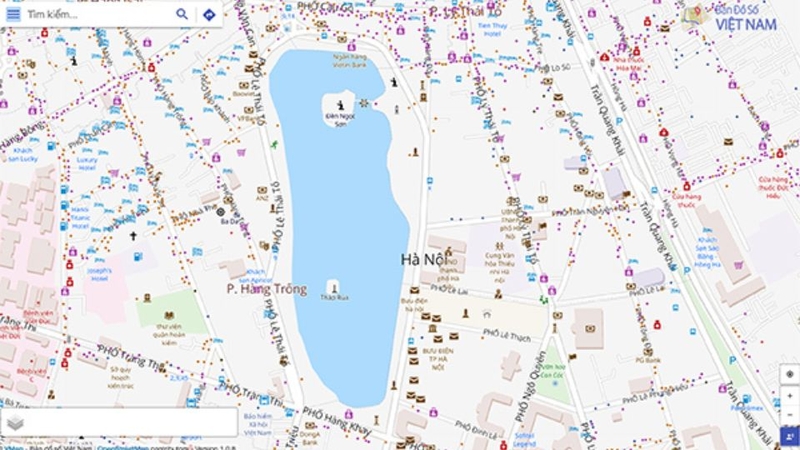The width and height of the screenshot is (800, 450).
Task: Click the Phố Hàng Khay street label
Action: [336, 421]
